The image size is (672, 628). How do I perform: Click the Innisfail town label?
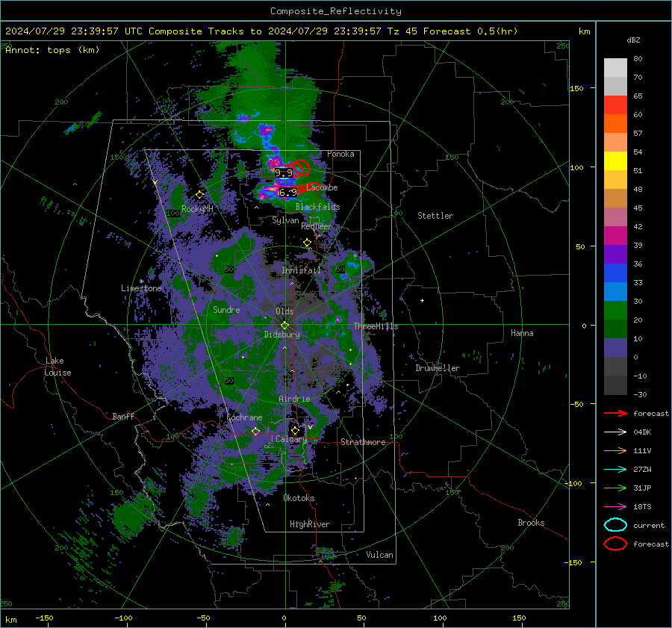302,270
